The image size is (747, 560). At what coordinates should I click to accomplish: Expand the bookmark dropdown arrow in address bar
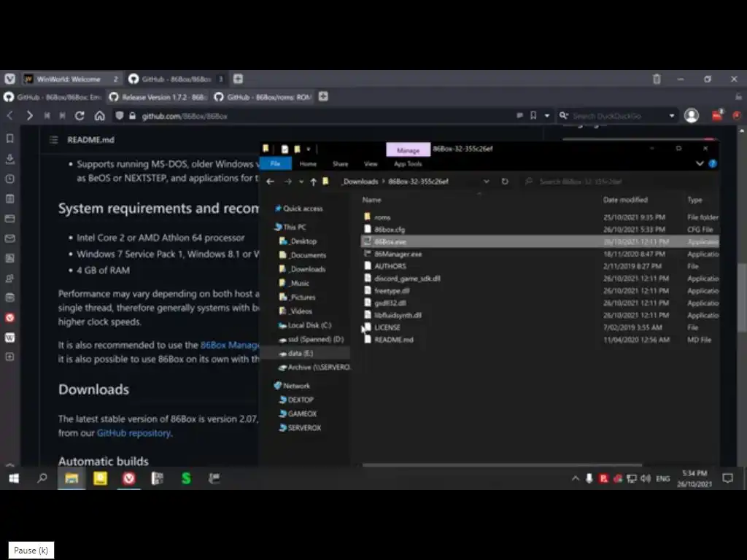[x=547, y=116]
